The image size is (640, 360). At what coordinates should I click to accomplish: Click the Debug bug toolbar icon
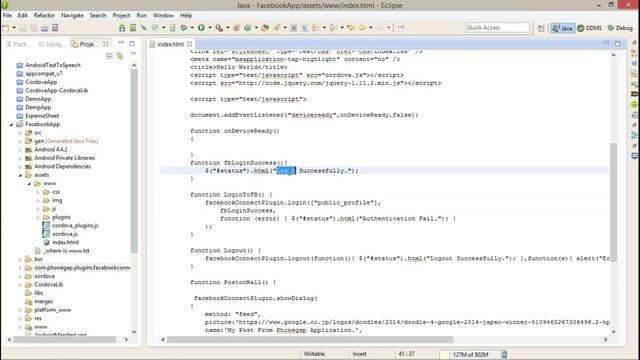184,28
